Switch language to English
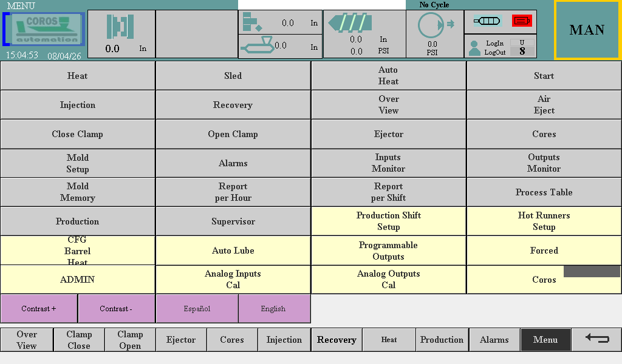 pyautogui.click(x=273, y=309)
